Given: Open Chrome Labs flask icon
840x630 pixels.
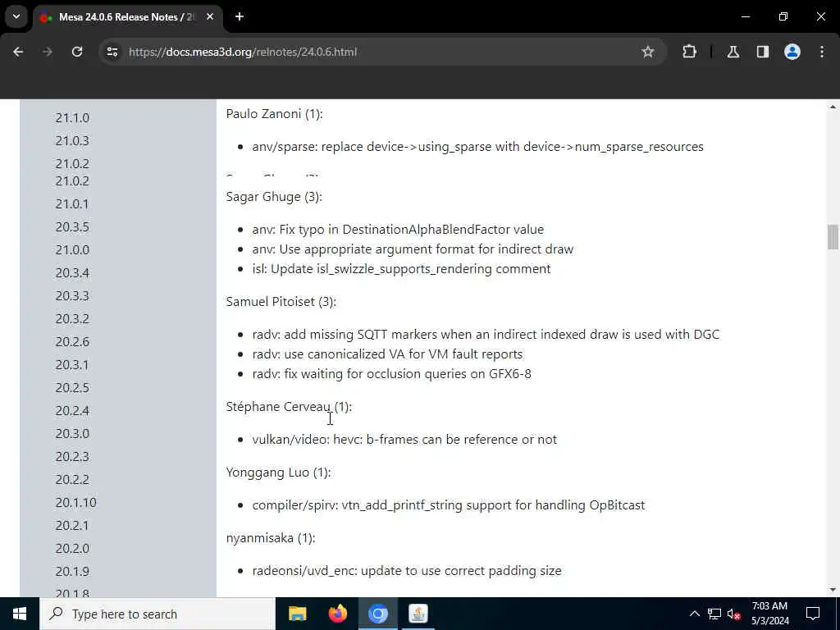Looking at the screenshot, I should pyautogui.click(x=733, y=52).
